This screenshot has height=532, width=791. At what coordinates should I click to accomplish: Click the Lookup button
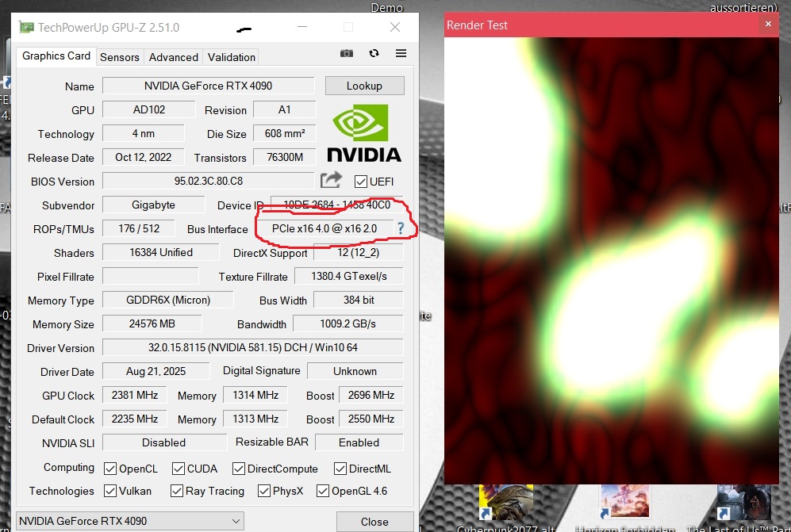[x=364, y=86]
